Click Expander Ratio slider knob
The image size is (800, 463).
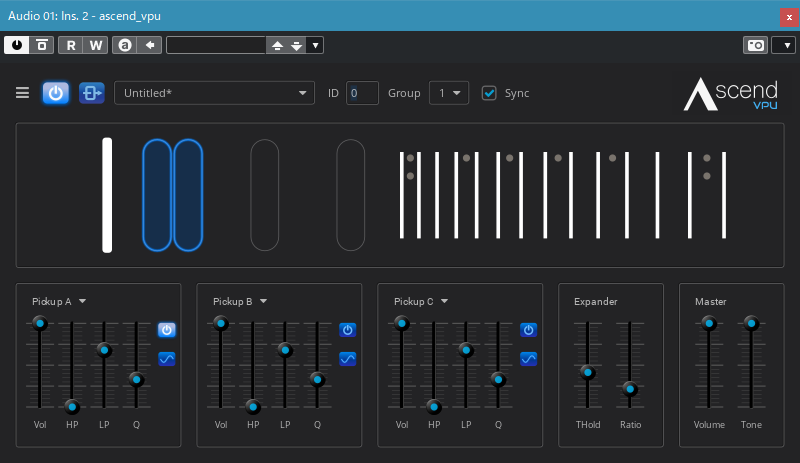pyautogui.click(x=630, y=389)
